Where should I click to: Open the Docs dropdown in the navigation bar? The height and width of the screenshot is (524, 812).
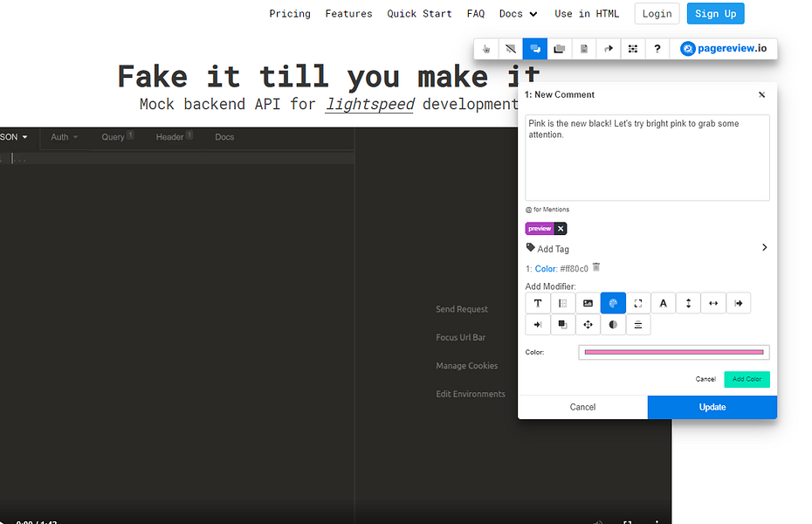click(518, 13)
